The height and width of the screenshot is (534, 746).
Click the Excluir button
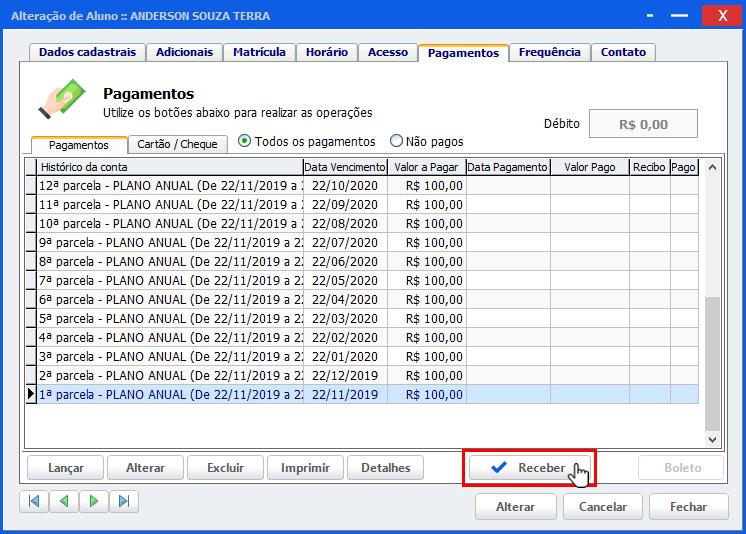pyautogui.click(x=226, y=468)
